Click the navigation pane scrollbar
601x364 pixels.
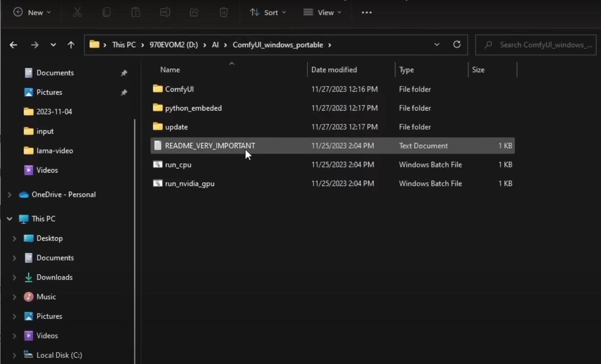(x=135, y=241)
